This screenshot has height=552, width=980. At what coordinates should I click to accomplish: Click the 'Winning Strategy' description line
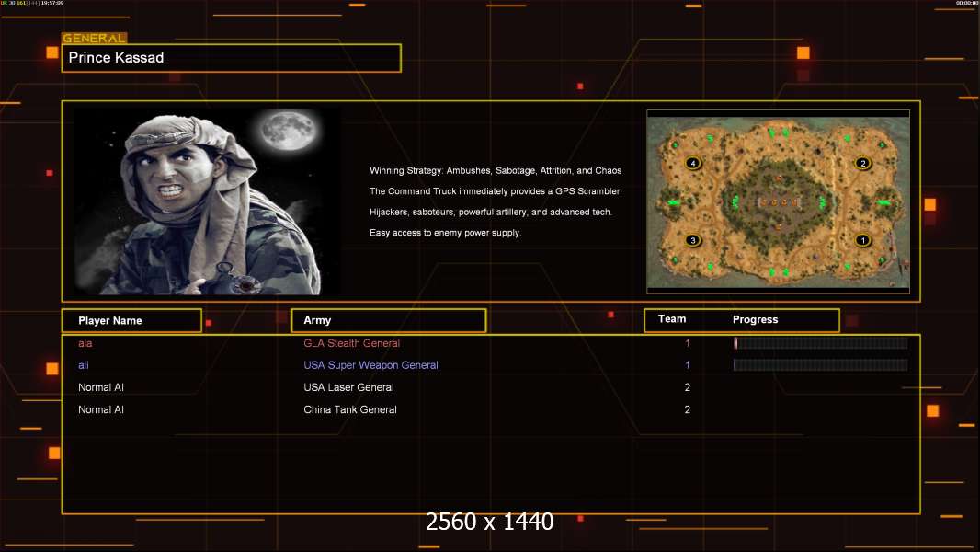[x=496, y=171]
